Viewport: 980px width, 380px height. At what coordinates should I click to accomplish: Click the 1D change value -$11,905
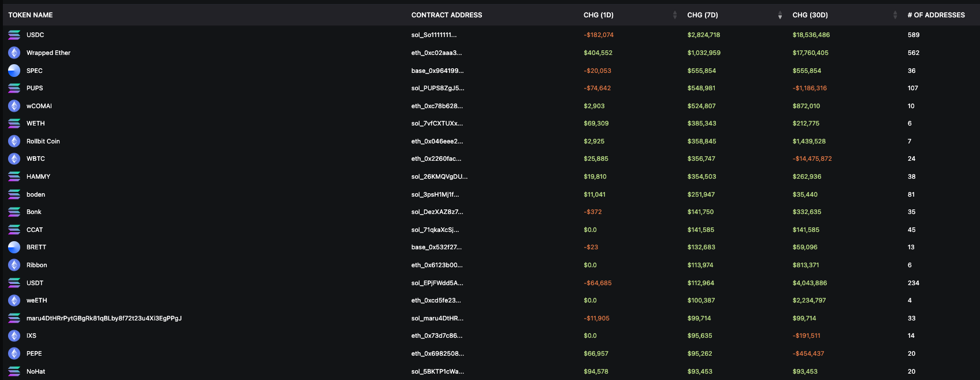click(x=596, y=318)
